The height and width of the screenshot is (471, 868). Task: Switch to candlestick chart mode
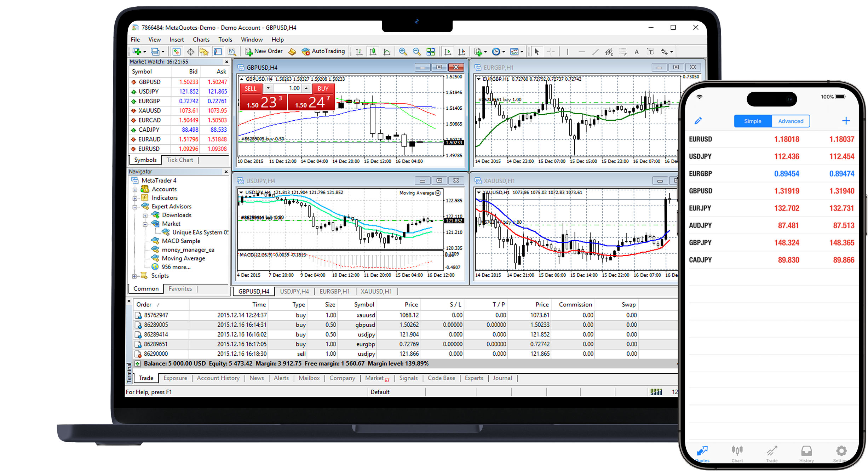pos(374,52)
